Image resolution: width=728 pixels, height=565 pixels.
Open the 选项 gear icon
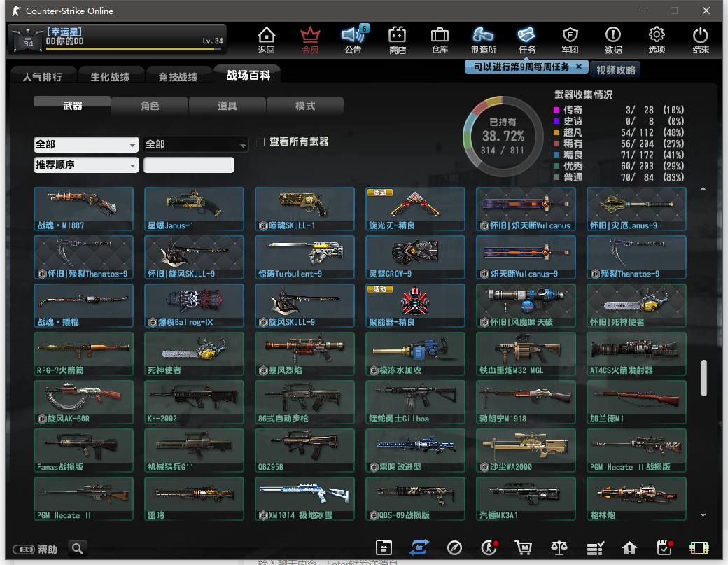coord(657,40)
